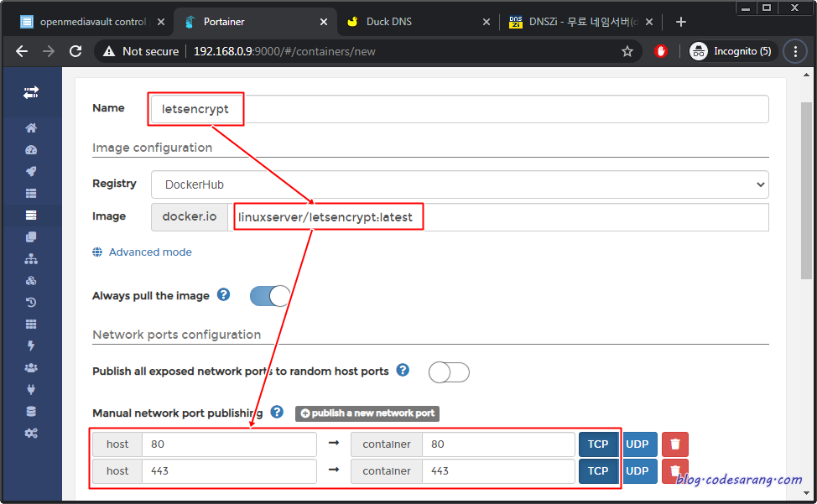Open the Users group icon
The height and width of the screenshot is (504, 817).
point(31,367)
